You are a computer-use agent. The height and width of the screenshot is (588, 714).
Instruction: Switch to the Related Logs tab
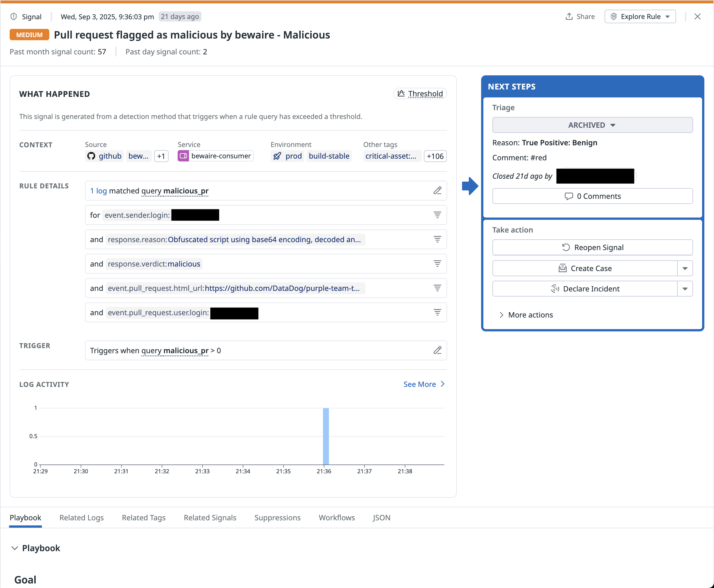[x=81, y=517]
